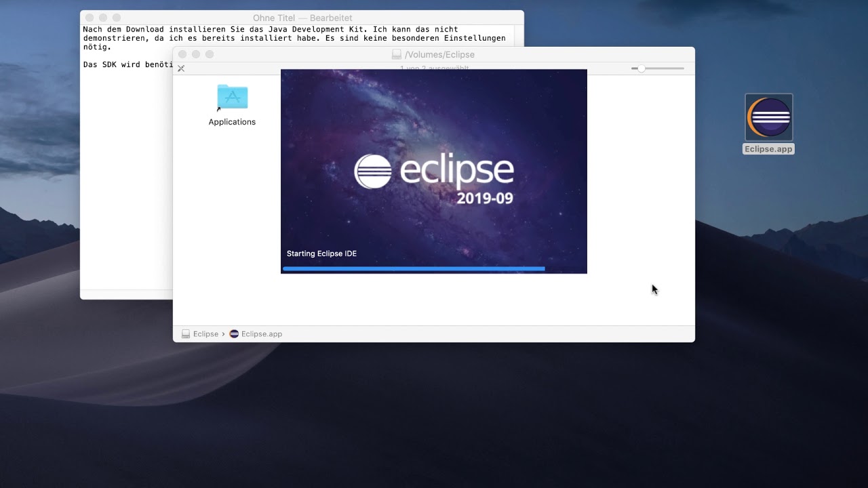This screenshot has width=868, height=488.
Task: Click the 'Ohne Titel — Bearbeitet' editor title
Action: coord(302,18)
